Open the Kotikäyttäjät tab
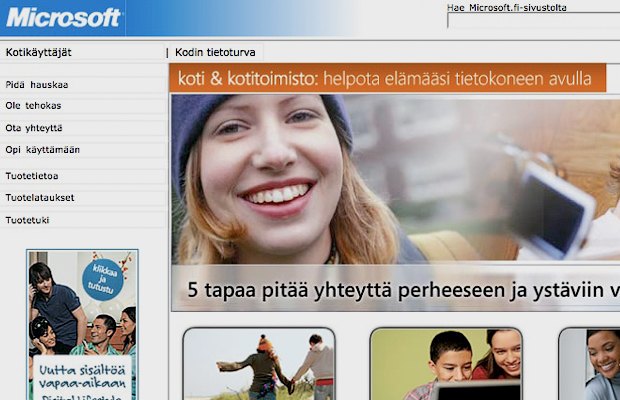 point(38,52)
